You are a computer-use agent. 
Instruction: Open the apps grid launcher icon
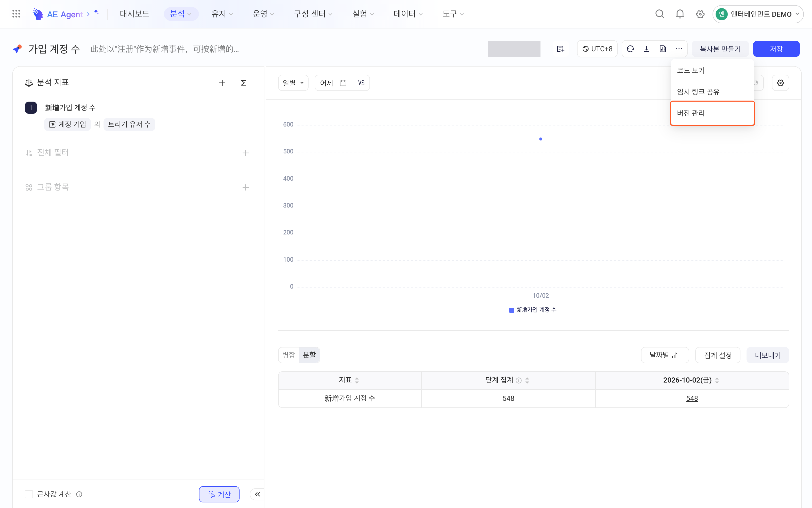(x=16, y=14)
